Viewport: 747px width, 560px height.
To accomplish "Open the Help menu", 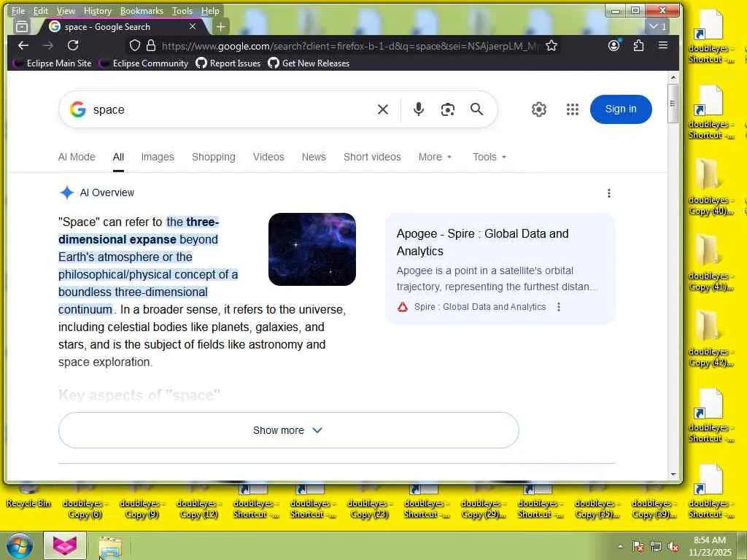I will (x=210, y=10).
